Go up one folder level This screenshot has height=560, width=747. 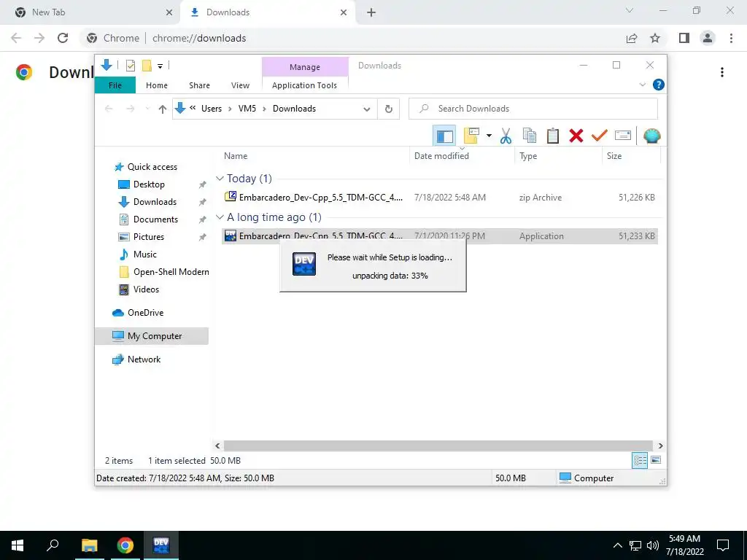pyautogui.click(x=163, y=109)
